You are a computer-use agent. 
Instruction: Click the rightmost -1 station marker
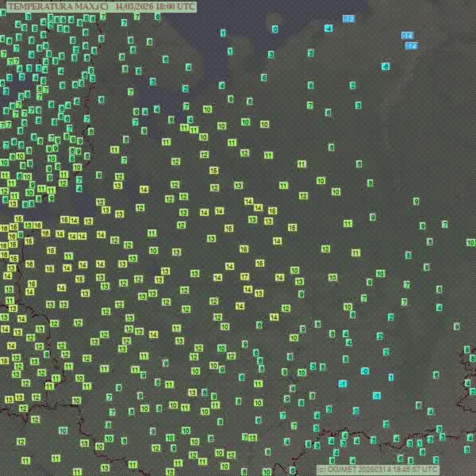coord(377,396)
